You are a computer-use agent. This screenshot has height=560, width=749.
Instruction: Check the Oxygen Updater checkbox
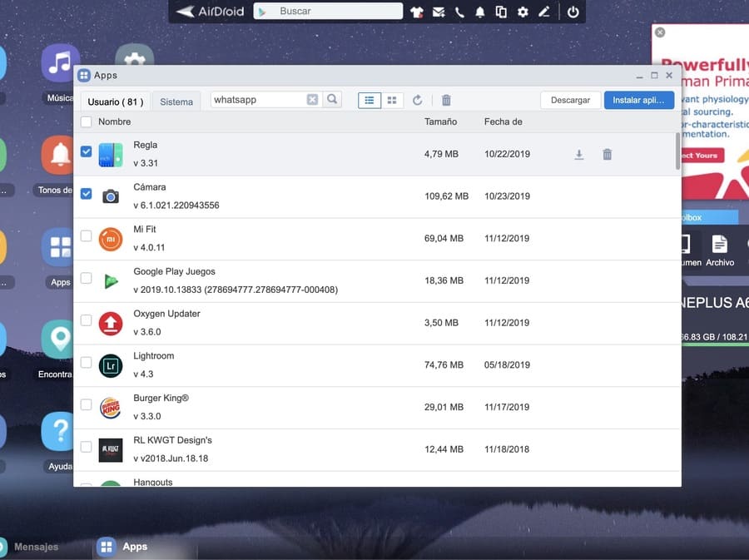pos(86,320)
